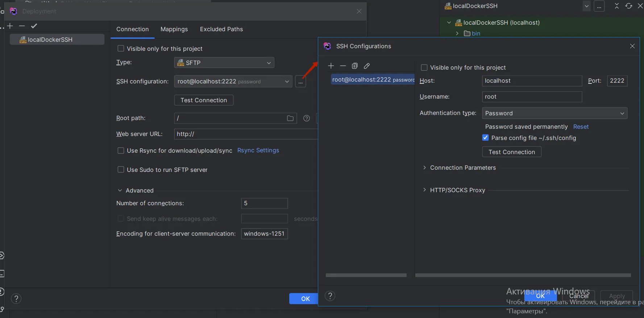Enable Use Rsync for download/upload/sync
This screenshot has height=318, width=644.
(x=121, y=150)
